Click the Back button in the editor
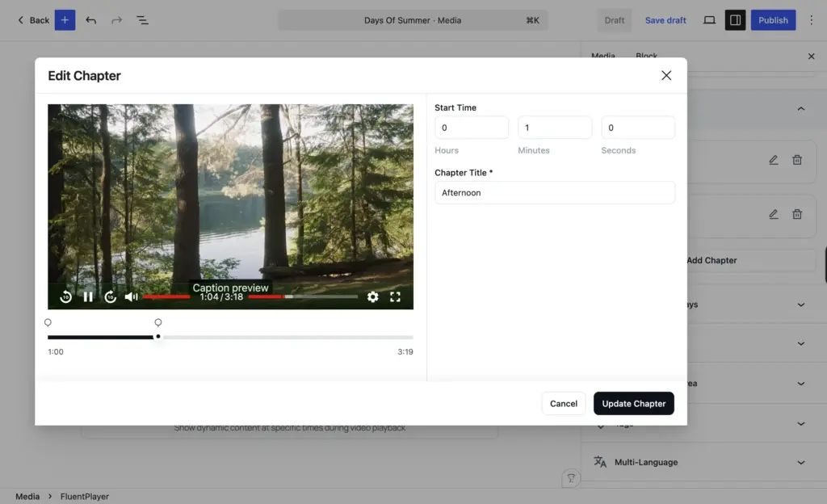The width and height of the screenshot is (827, 504). (33, 20)
